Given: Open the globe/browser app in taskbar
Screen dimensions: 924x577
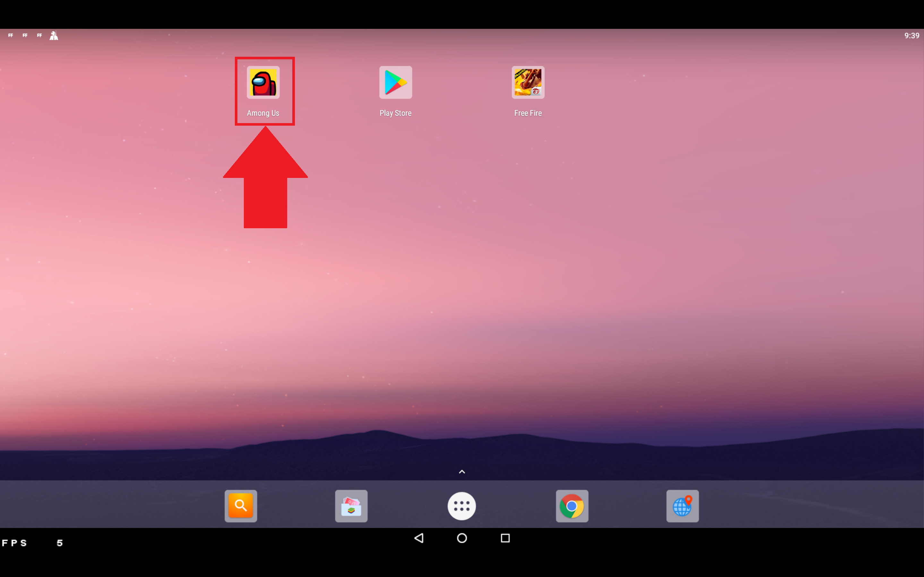Looking at the screenshot, I should [682, 506].
